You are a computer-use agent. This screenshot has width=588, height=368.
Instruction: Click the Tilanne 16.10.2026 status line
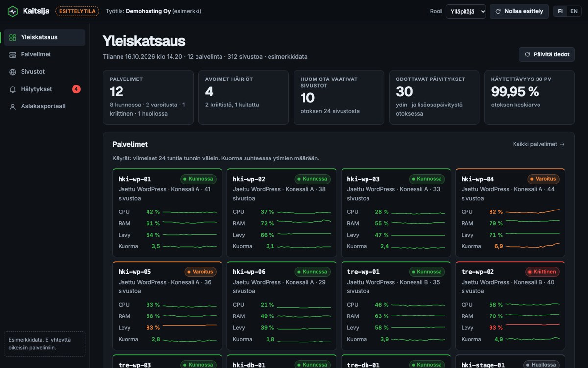pyautogui.click(x=205, y=57)
